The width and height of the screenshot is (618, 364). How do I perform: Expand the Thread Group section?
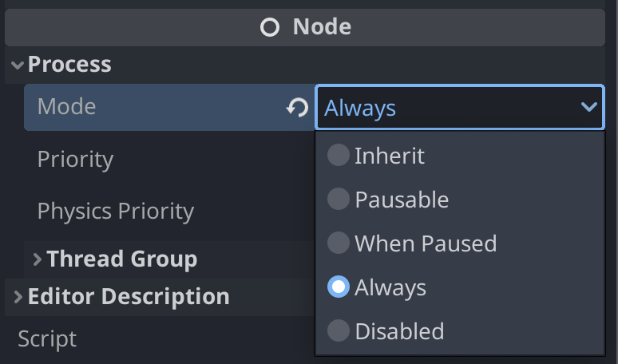coord(37,259)
